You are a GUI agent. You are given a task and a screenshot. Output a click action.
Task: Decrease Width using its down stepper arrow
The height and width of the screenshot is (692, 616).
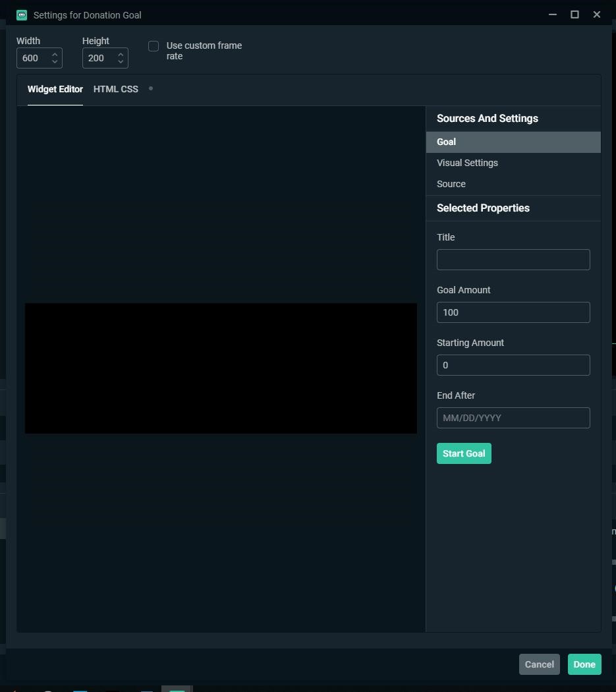54,61
